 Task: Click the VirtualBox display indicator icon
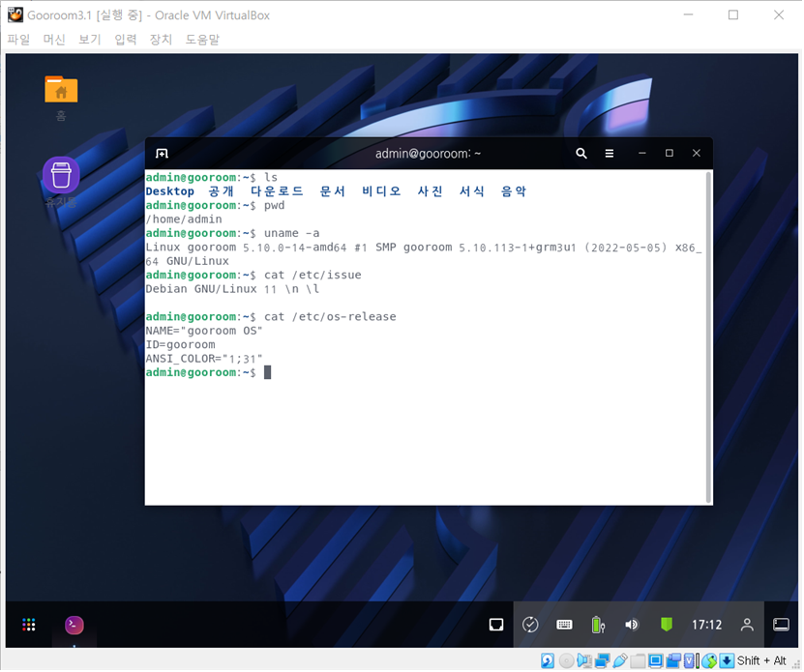tap(656, 661)
